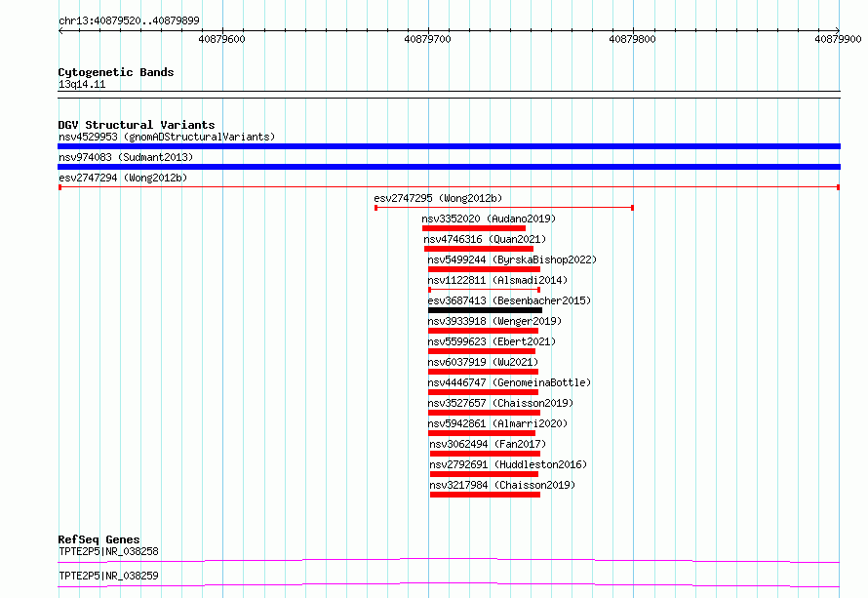Open the nsv3933918 (Wenger2019) variant
868x598 pixels.
point(494,321)
